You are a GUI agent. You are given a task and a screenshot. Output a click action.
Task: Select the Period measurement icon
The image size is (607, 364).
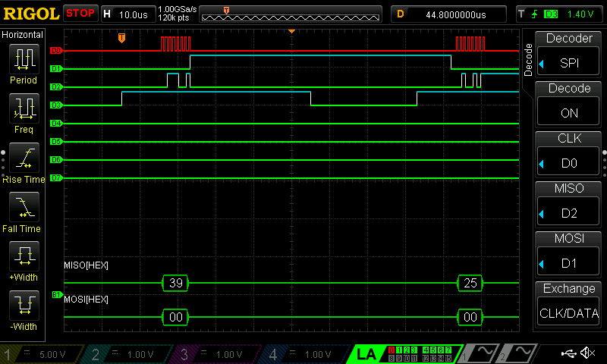pyautogui.click(x=24, y=59)
